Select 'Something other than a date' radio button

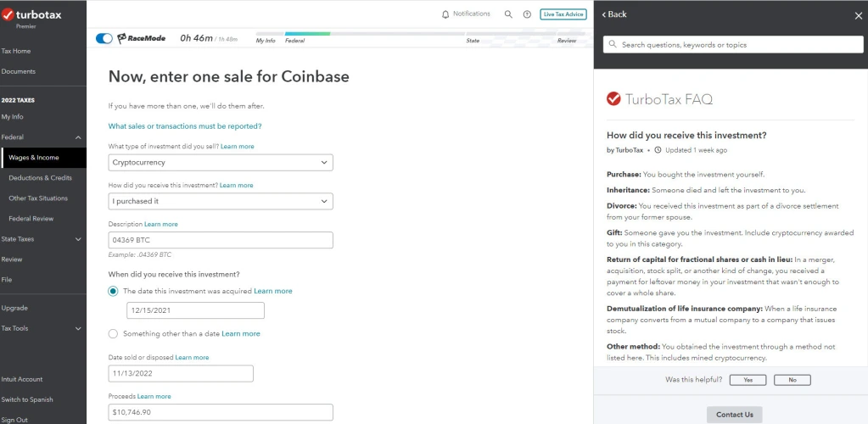pyautogui.click(x=113, y=333)
